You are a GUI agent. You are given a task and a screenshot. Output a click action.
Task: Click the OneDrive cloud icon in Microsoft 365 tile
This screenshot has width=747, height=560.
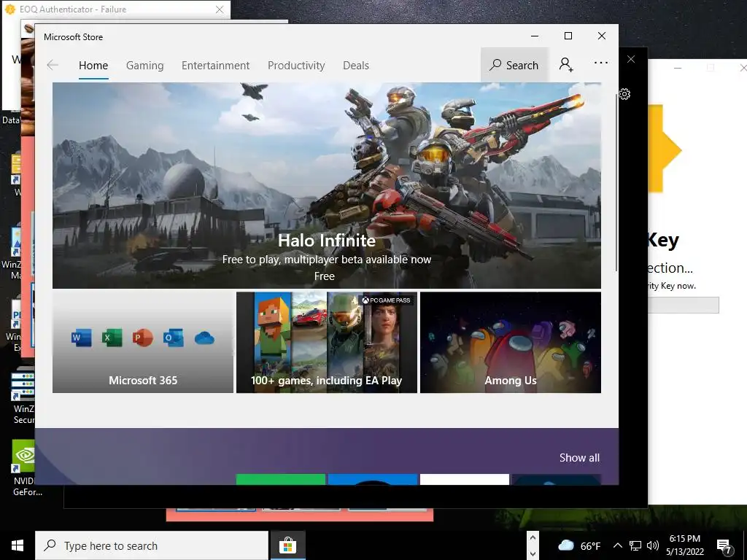(x=204, y=338)
